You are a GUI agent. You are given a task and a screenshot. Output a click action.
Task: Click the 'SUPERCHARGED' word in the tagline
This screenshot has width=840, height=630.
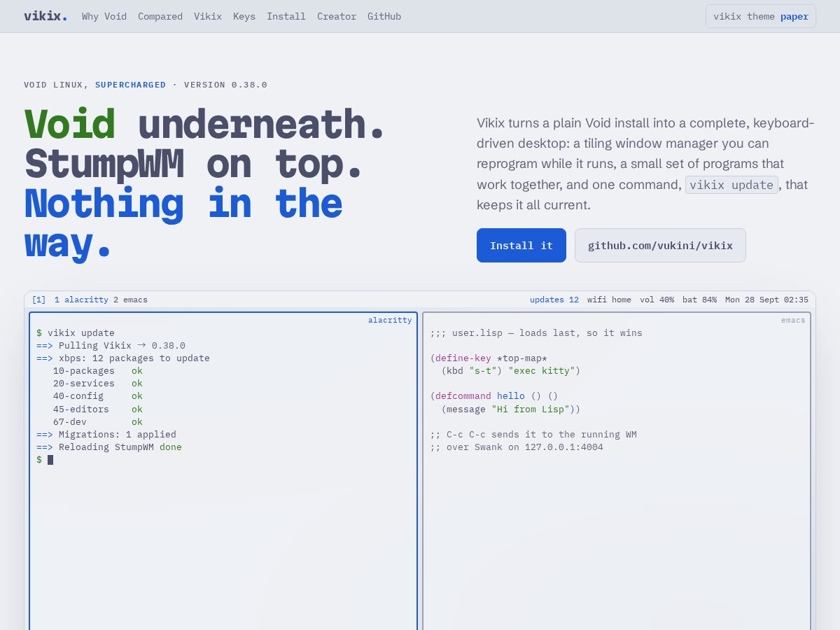point(131,85)
